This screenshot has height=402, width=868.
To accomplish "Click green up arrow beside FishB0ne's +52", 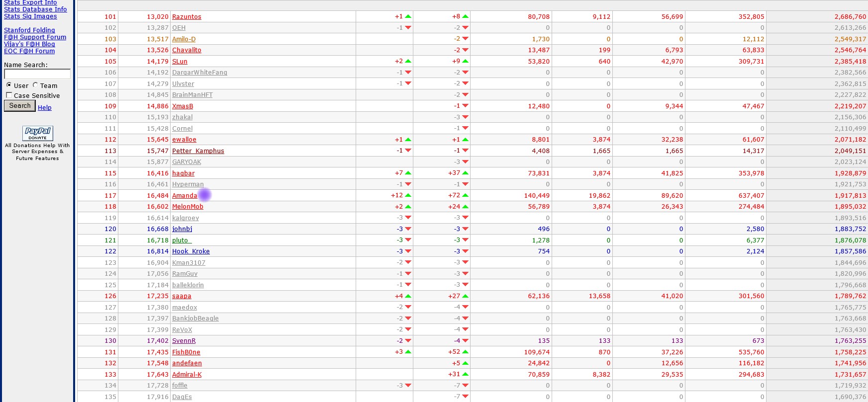I will click(x=466, y=352).
